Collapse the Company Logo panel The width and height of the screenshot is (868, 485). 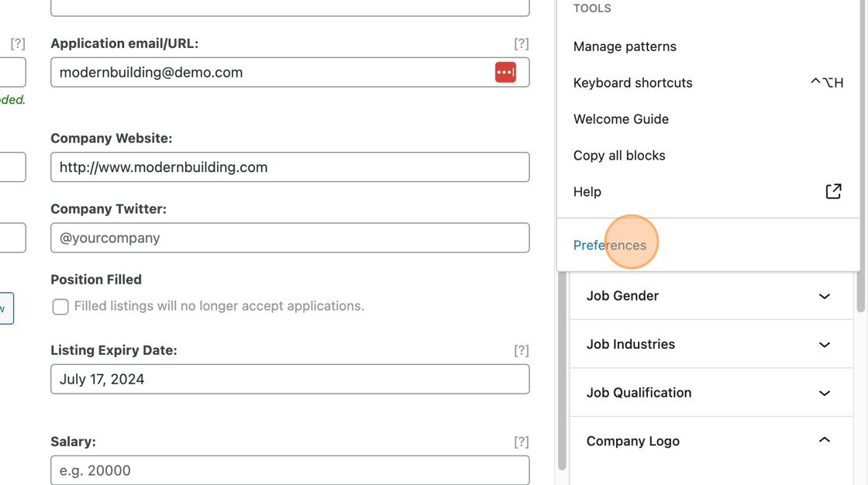pyautogui.click(x=824, y=441)
